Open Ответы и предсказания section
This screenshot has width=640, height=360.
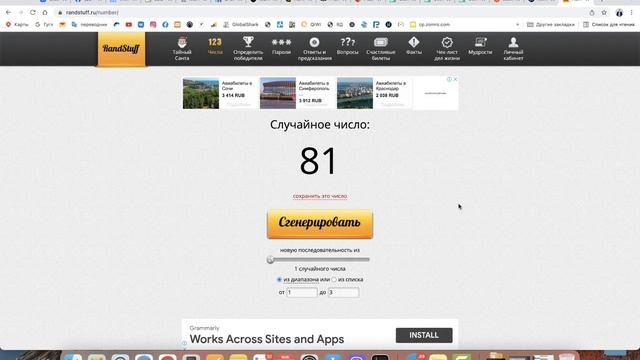(x=314, y=49)
